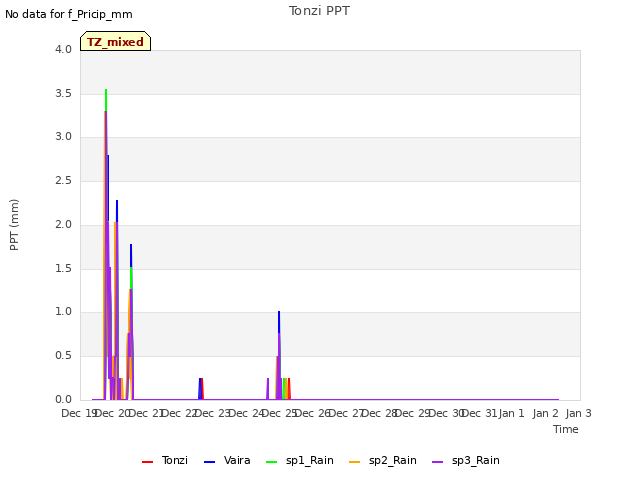Click the green sp1_Rain peak near 3.5 mm
The width and height of the screenshot is (640, 480).
pyautogui.click(x=106, y=98)
